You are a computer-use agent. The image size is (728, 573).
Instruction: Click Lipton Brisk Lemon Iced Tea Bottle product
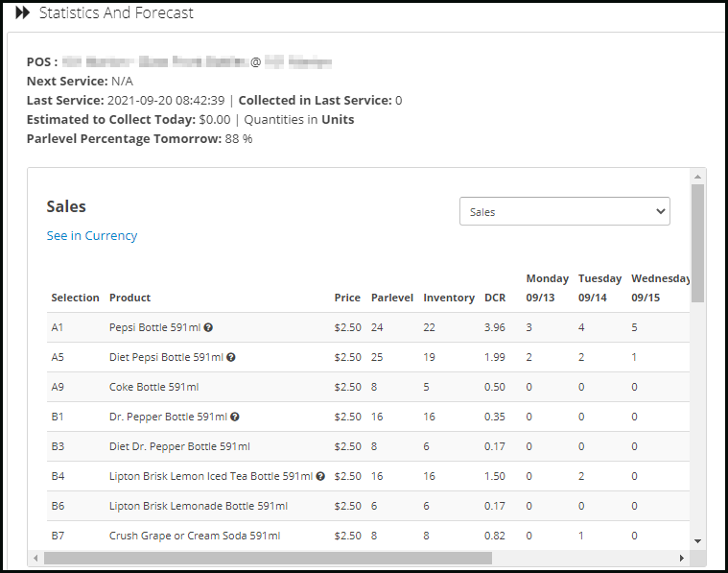211,476
